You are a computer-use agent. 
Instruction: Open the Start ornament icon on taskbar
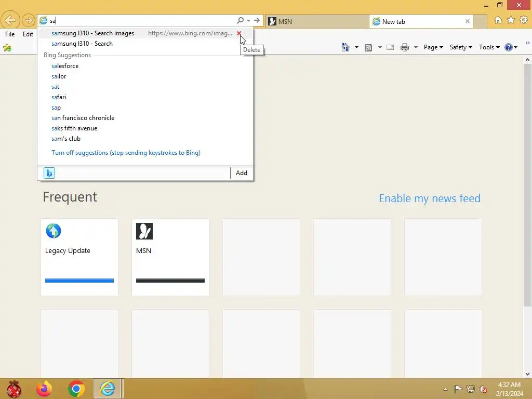(x=14, y=389)
